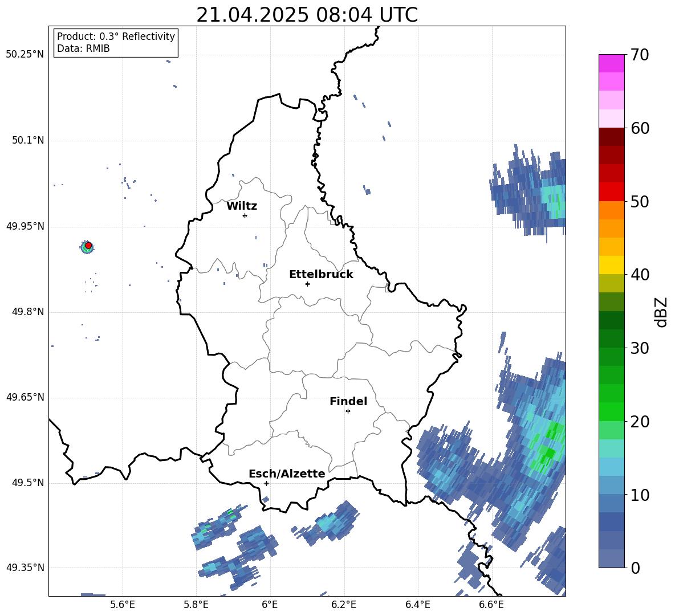Click colorbar tick label 0
Screen dimensions: 675x616
coord(635,568)
